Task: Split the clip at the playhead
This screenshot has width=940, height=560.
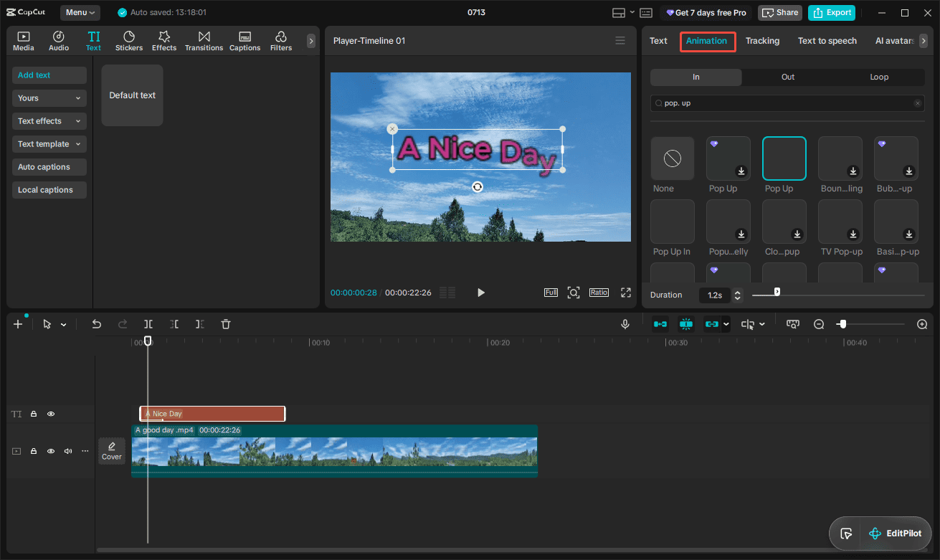Action: (148, 324)
